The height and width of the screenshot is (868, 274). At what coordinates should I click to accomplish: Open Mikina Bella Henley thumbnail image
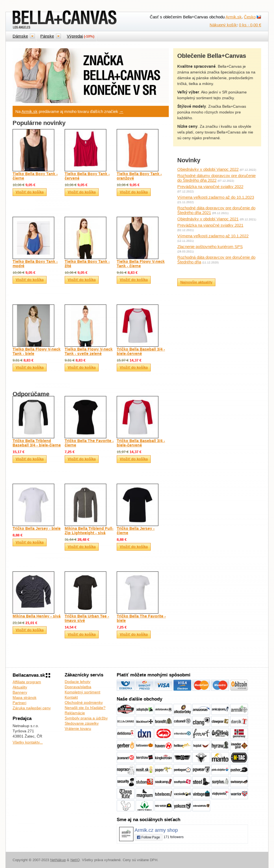(x=33, y=592)
